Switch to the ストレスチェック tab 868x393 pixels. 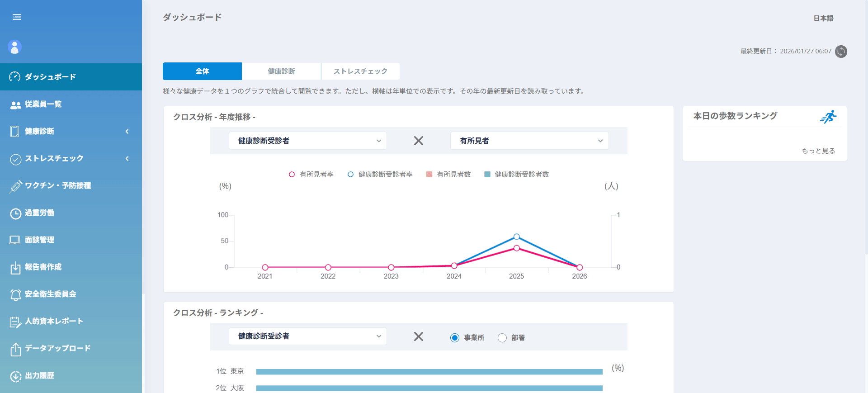click(360, 71)
